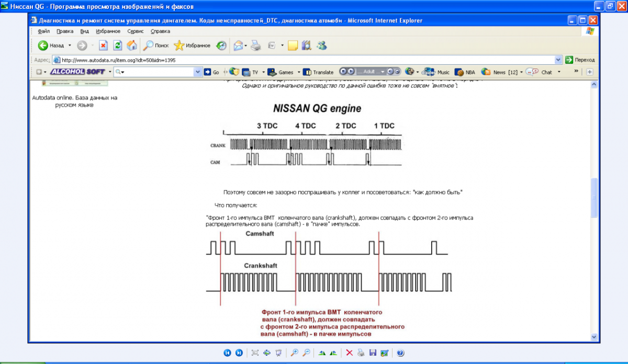Image resolution: width=628 pixels, height=364 pixels.
Task: Open Правка menu
Action: point(65,31)
